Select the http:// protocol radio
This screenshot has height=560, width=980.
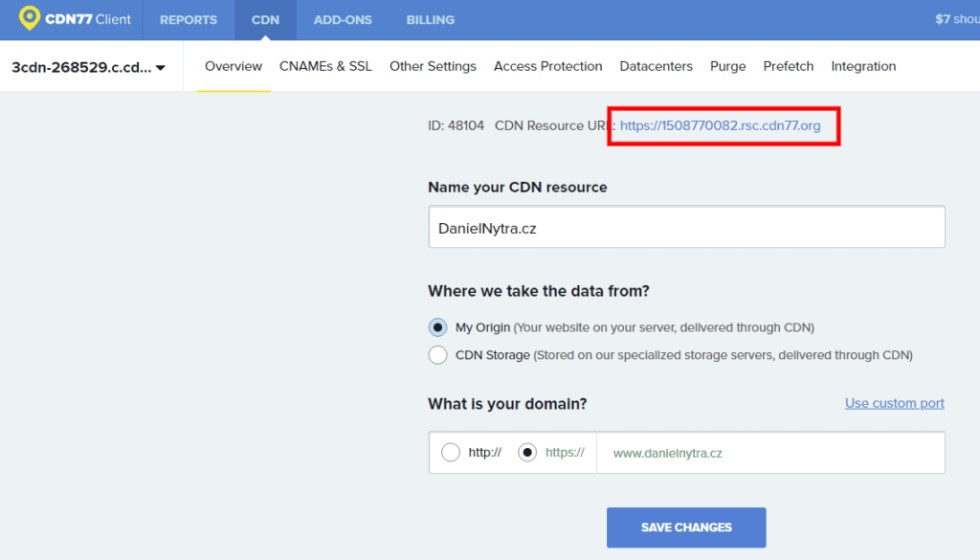point(451,453)
